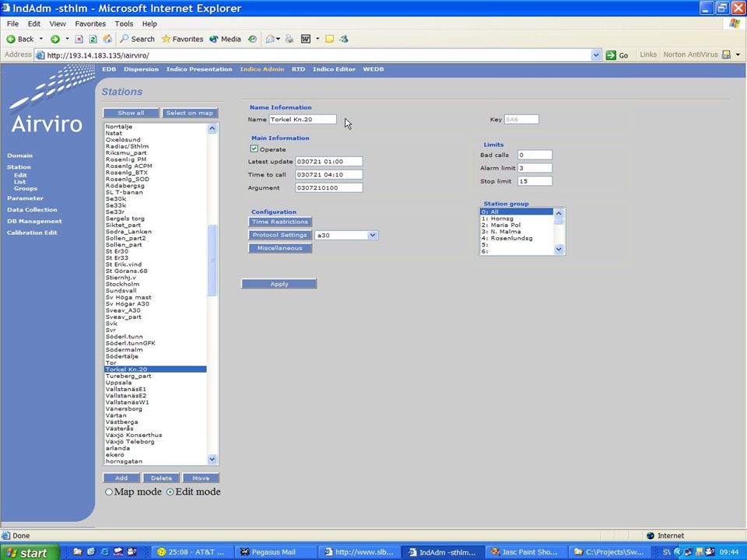The height and width of the screenshot is (560, 747).
Task: Switch to Pegasus Mail taskbar item
Action: pos(274,552)
